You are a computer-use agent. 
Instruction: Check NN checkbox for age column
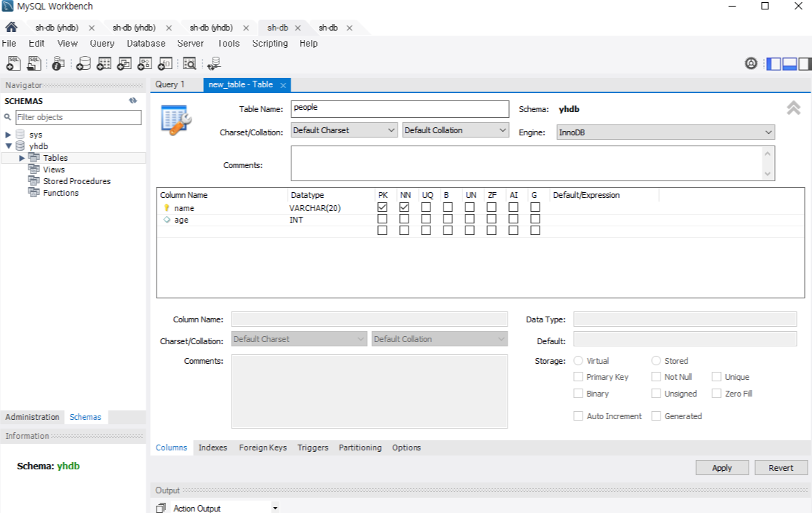click(x=404, y=219)
